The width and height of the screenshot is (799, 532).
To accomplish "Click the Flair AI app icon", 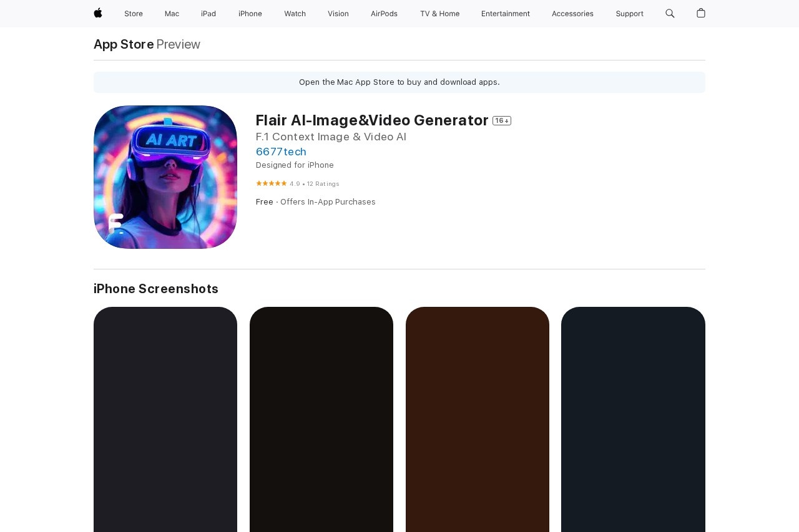I will tap(165, 177).
